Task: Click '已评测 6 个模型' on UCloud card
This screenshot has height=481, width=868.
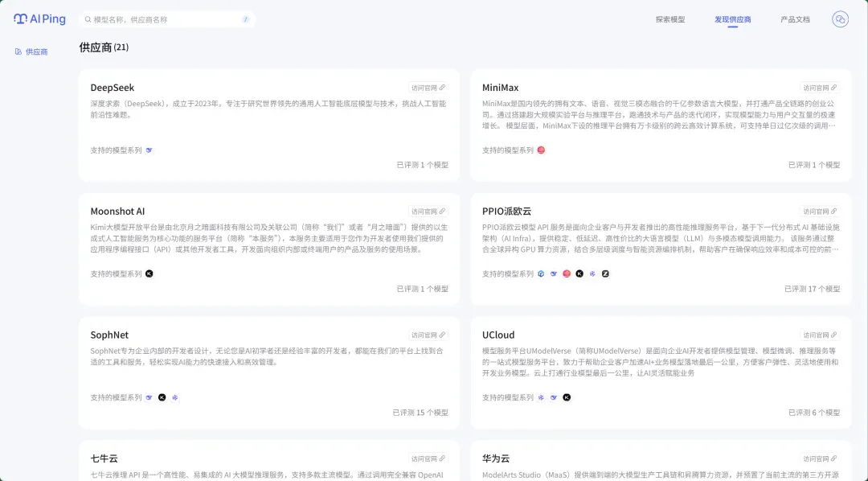Action: [x=813, y=413]
